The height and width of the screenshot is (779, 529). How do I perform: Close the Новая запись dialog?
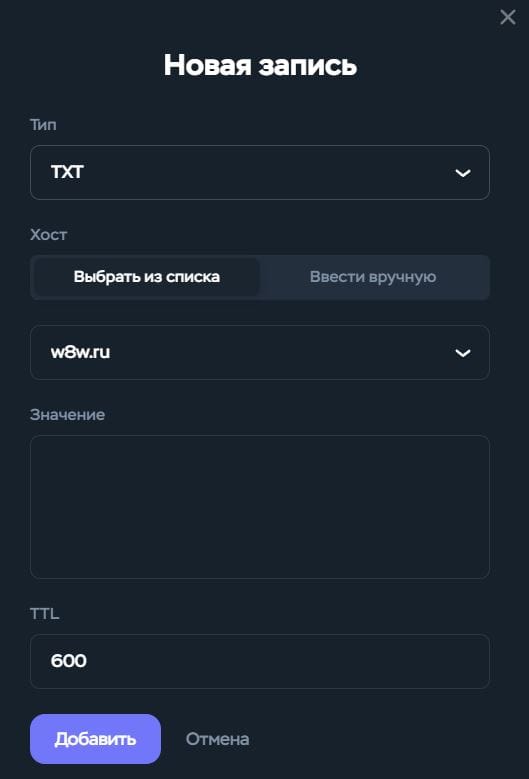(508, 17)
